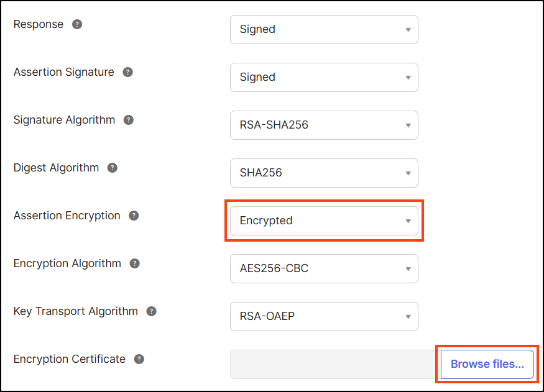The width and height of the screenshot is (544, 392).
Task: Click the Browse files button
Action: point(487,364)
